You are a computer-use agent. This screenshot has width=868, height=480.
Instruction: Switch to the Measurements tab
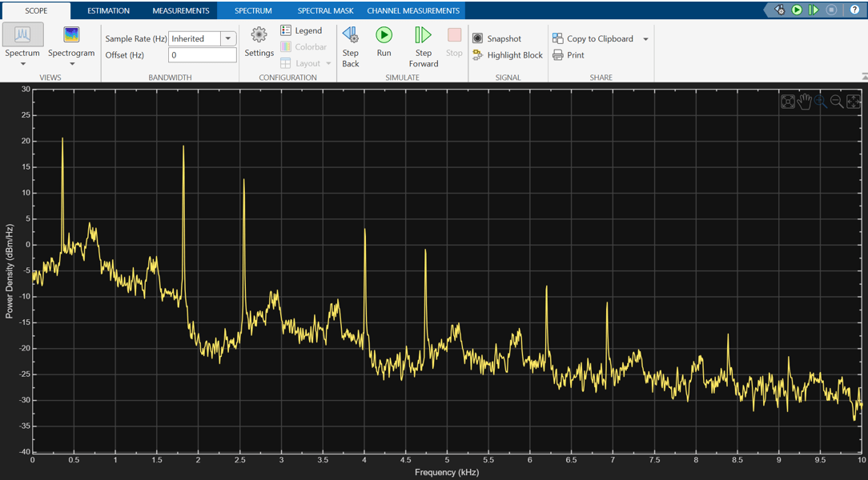pyautogui.click(x=181, y=10)
